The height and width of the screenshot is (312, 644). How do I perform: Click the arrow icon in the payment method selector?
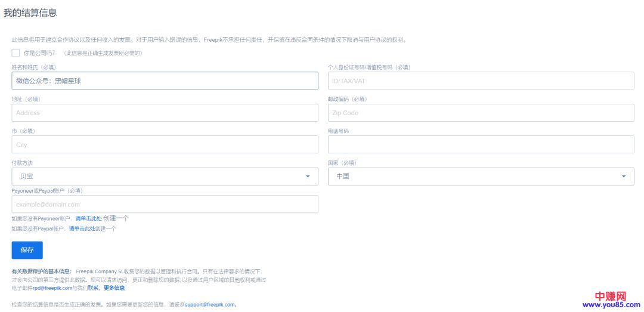click(x=308, y=177)
